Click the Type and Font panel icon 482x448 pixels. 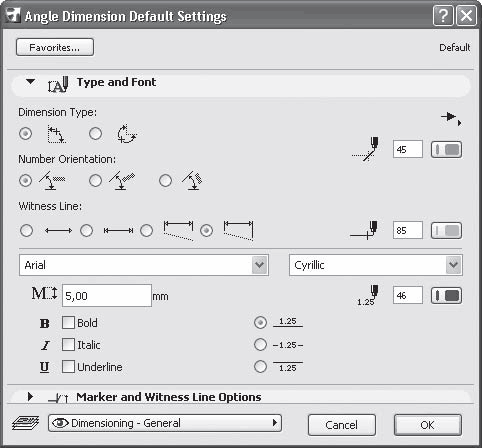(58, 84)
